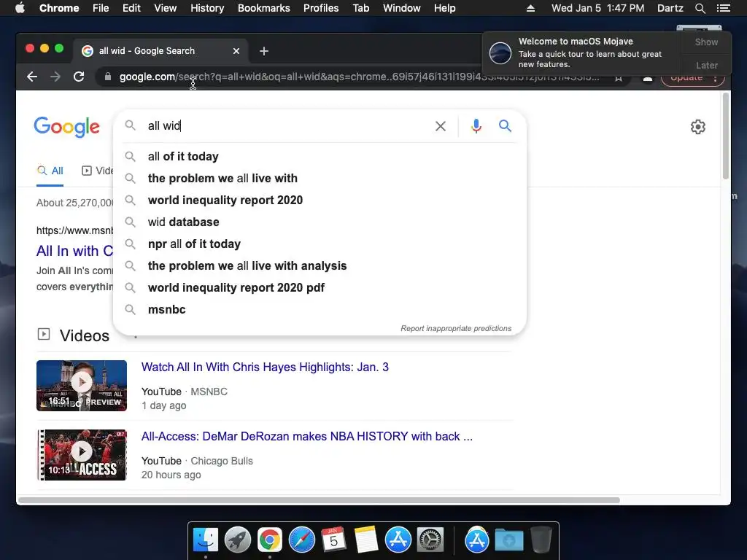The height and width of the screenshot is (560, 747).
Task: Select the All results tab
Action: (50, 171)
